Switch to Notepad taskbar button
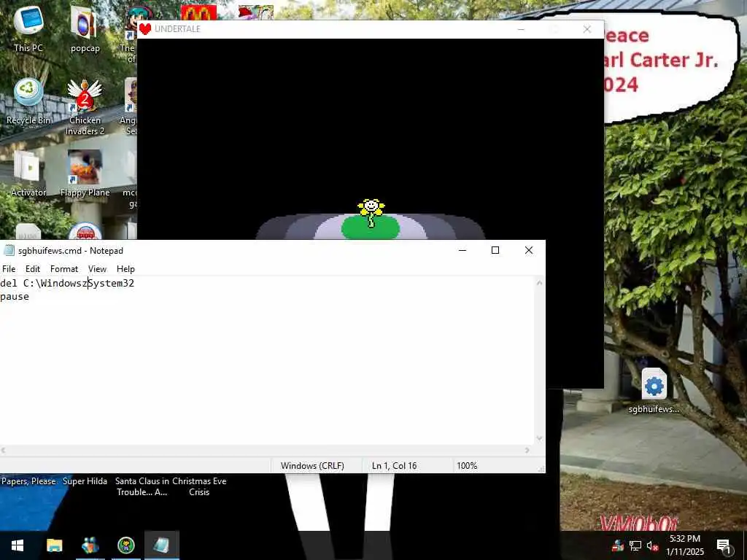747x560 pixels. (x=161, y=545)
